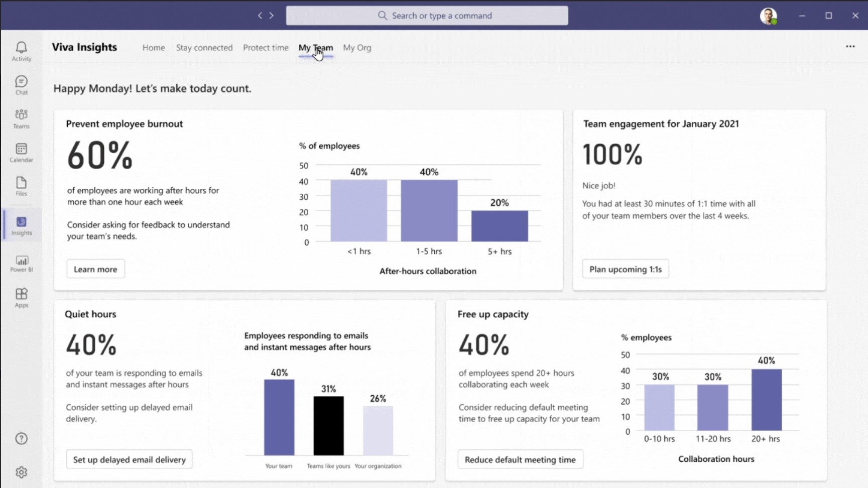The height and width of the screenshot is (488, 868).
Task: Click the 5+ hrs bar in burnout chart
Action: coord(500,226)
